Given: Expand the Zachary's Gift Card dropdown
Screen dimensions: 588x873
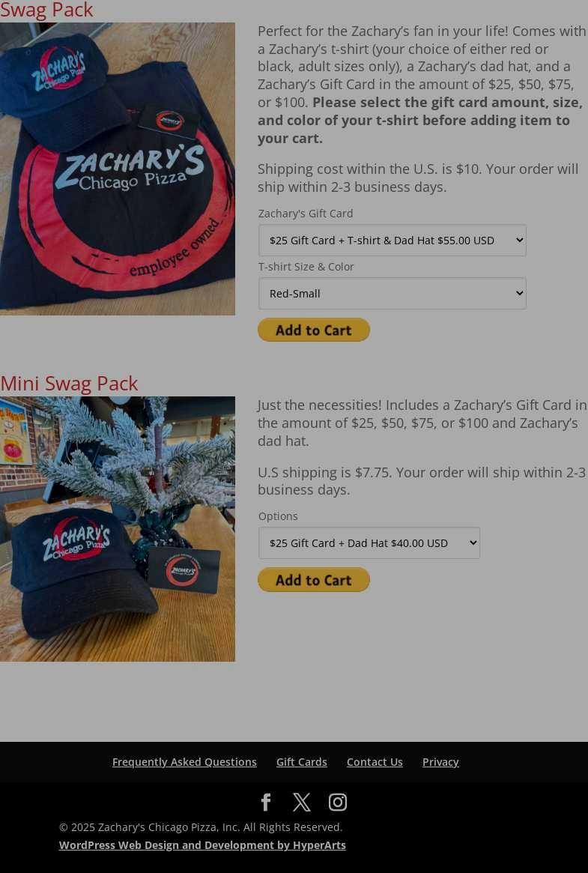Looking at the screenshot, I should coord(392,241).
